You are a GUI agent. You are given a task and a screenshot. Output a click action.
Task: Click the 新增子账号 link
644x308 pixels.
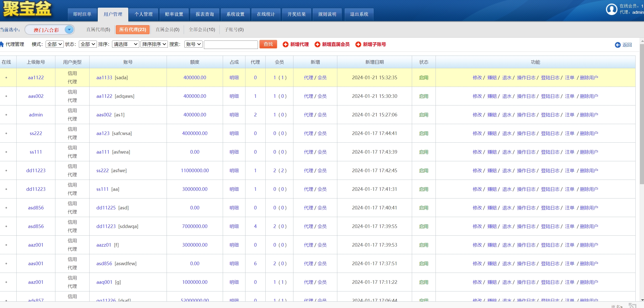coord(375,44)
